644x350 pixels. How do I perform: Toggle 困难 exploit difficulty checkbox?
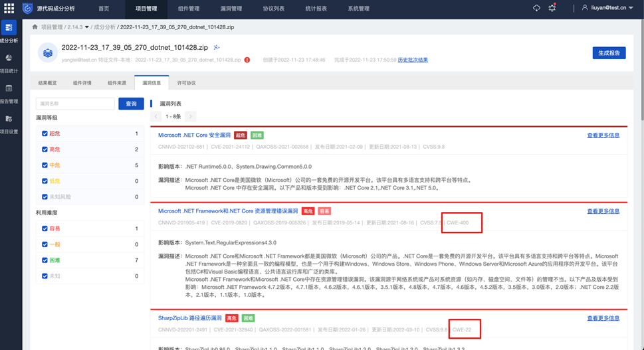click(45, 260)
